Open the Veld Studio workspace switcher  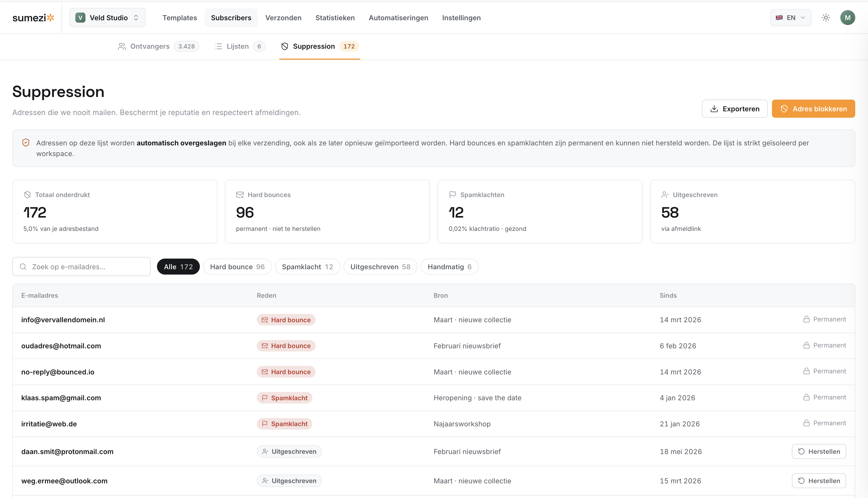point(107,18)
